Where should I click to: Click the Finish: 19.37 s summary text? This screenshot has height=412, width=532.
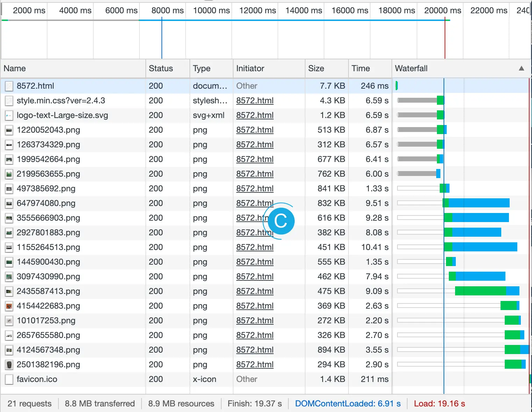tap(254, 404)
